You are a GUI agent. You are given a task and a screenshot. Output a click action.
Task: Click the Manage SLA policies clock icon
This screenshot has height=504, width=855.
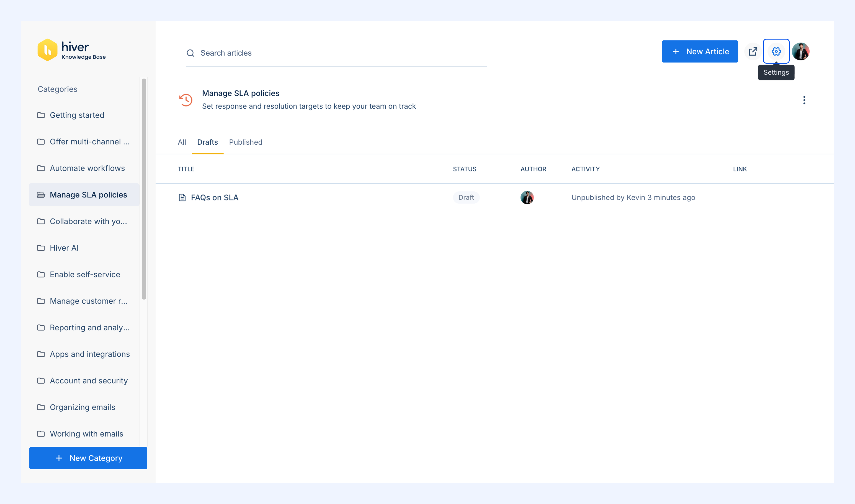pos(186,100)
